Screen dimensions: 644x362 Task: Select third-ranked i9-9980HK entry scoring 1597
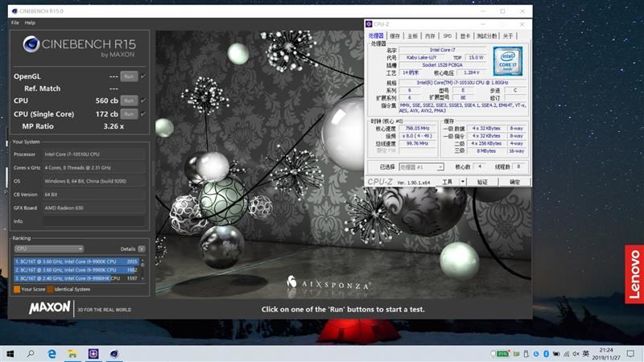pos(76,278)
